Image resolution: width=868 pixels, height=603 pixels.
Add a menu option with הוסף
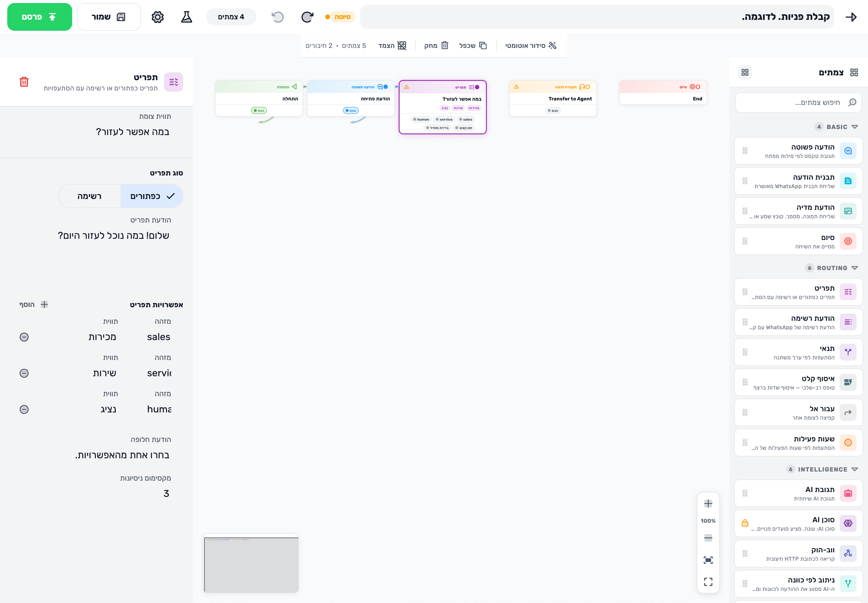tap(34, 305)
